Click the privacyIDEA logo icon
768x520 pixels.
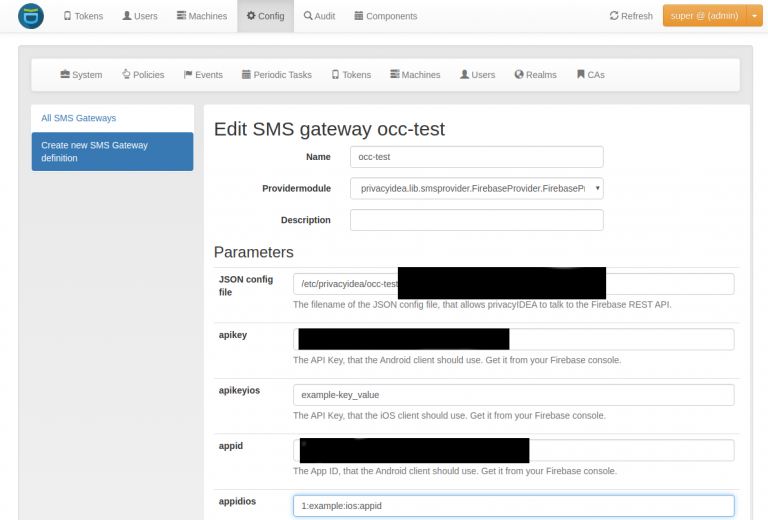31,16
